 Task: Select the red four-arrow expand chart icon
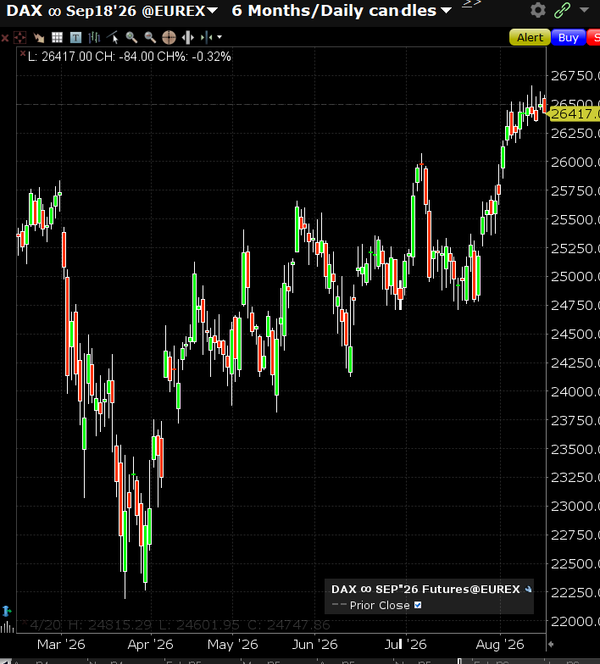pos(20,38)
